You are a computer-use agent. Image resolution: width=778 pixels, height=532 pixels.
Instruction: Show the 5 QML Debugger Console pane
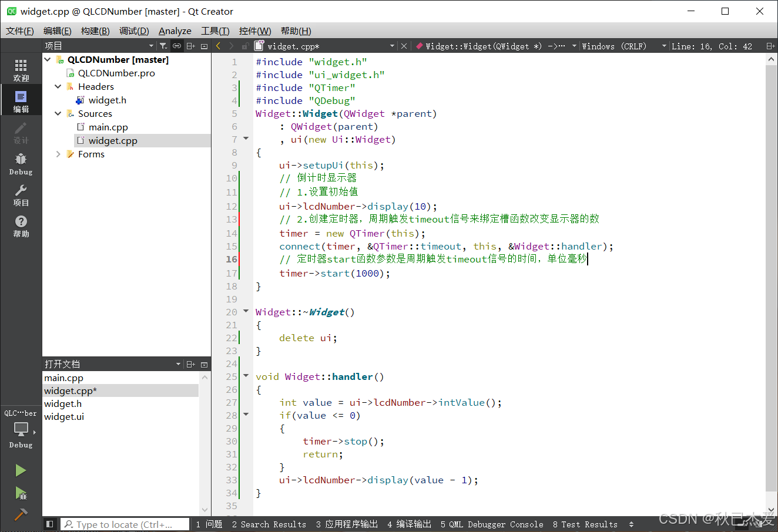pyautogui.click(x=492, y=524)
